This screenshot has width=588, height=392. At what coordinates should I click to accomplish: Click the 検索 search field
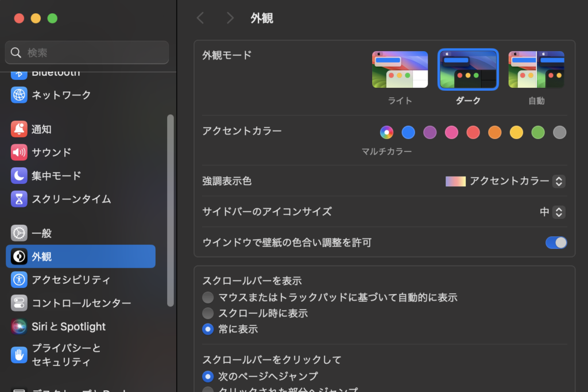[87, 52]
